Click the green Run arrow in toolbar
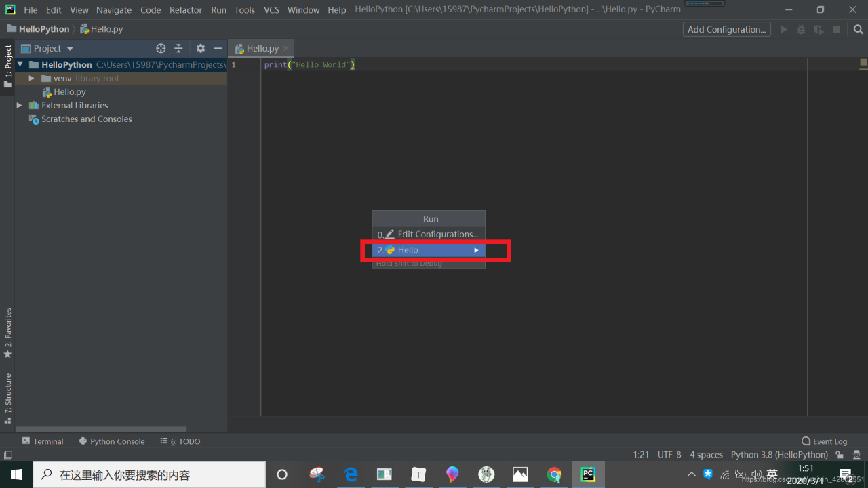 784,29
